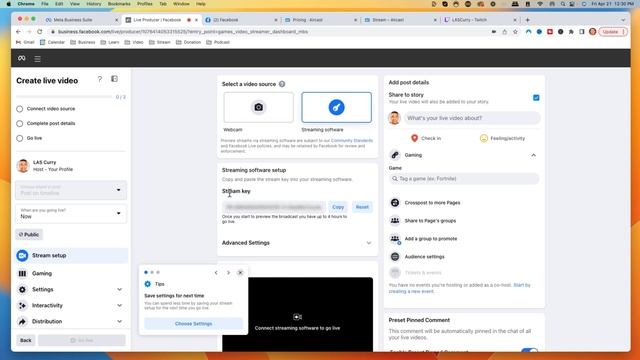Reset the stream key
The height and width of the screenshot is (360, 640).
362,207
